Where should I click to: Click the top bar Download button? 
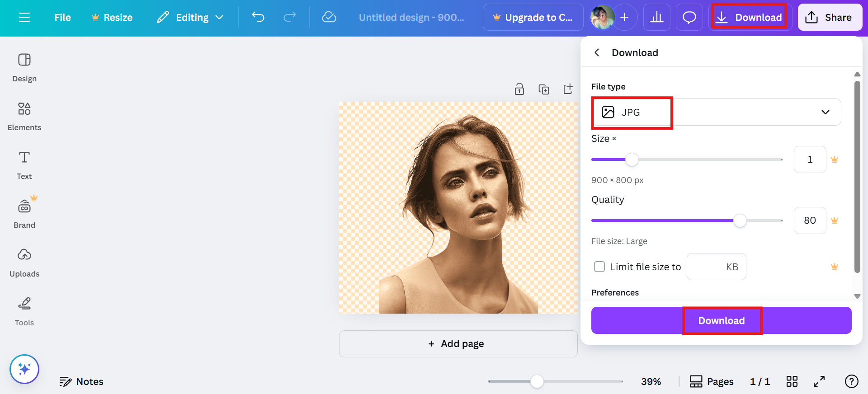tap(750, 17)
